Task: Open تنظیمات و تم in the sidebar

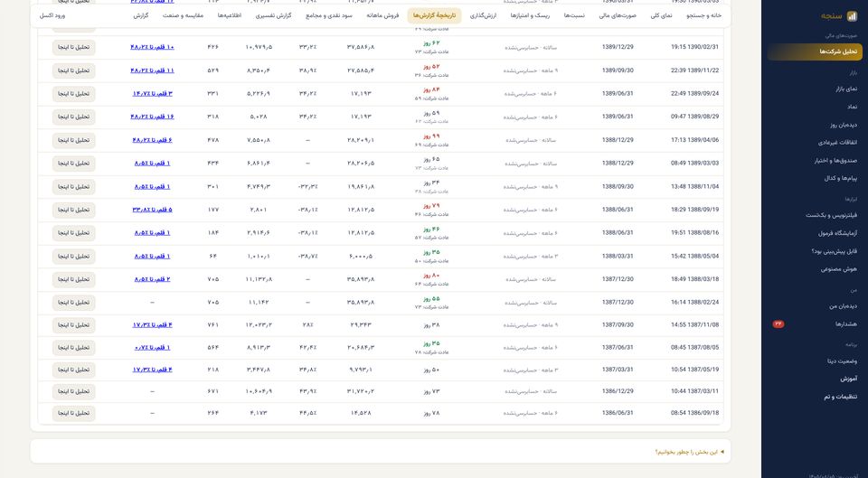Action: click(840, 397)
